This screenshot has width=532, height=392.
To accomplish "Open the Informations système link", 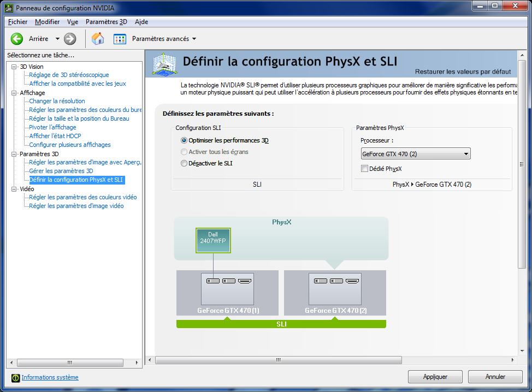I will 50,377.
